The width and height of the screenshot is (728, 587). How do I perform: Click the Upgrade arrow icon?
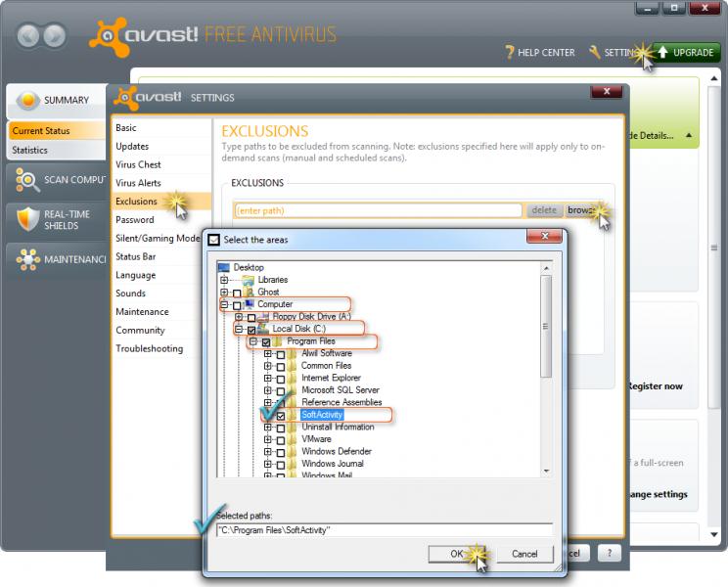click(662, 53)
